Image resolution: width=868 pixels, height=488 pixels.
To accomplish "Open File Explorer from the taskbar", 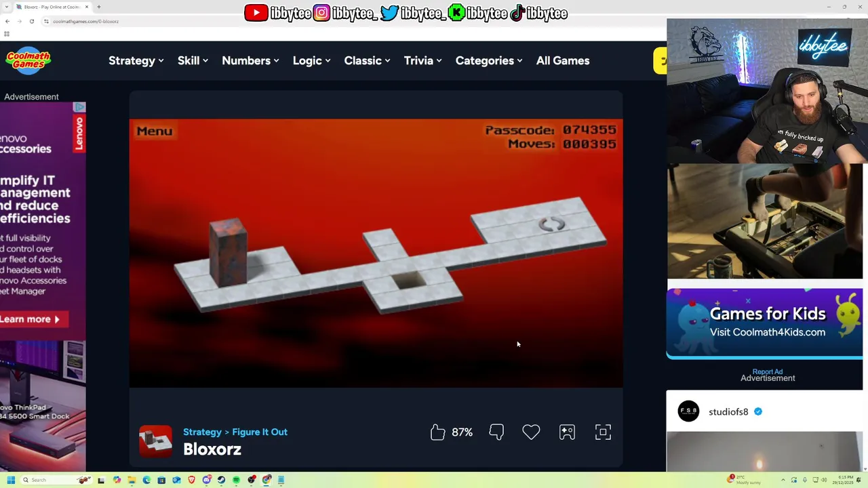I will tap(132, 480).
